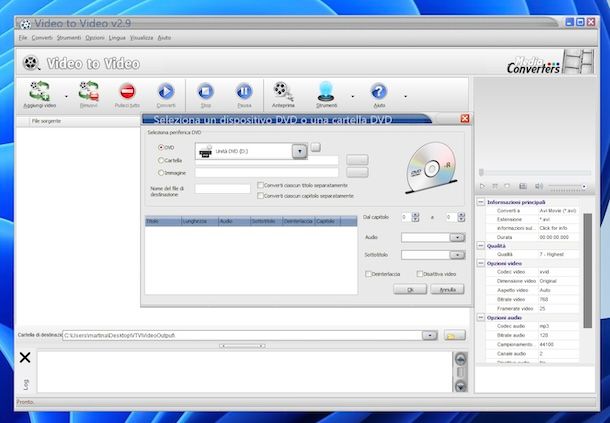Viewport: 610px width, 423px height.
Task: Open the Aiuto menu in menu bar
Action: (x=164, y=38)
